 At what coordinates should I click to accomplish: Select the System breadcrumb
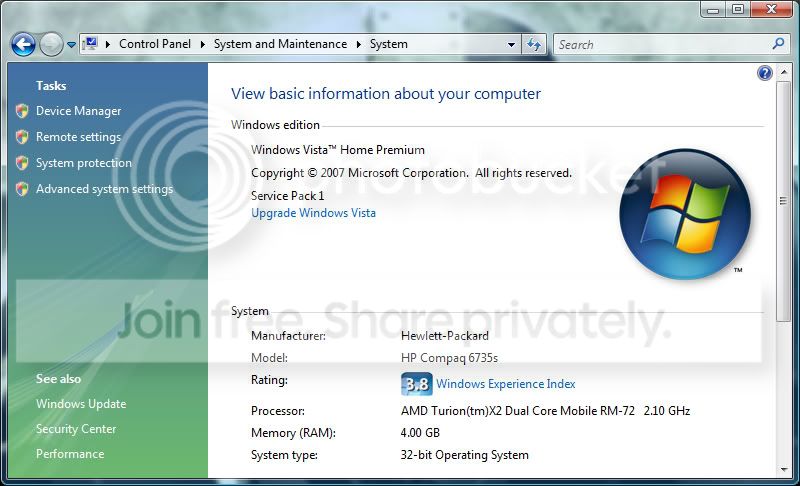(x=388, y=44)
